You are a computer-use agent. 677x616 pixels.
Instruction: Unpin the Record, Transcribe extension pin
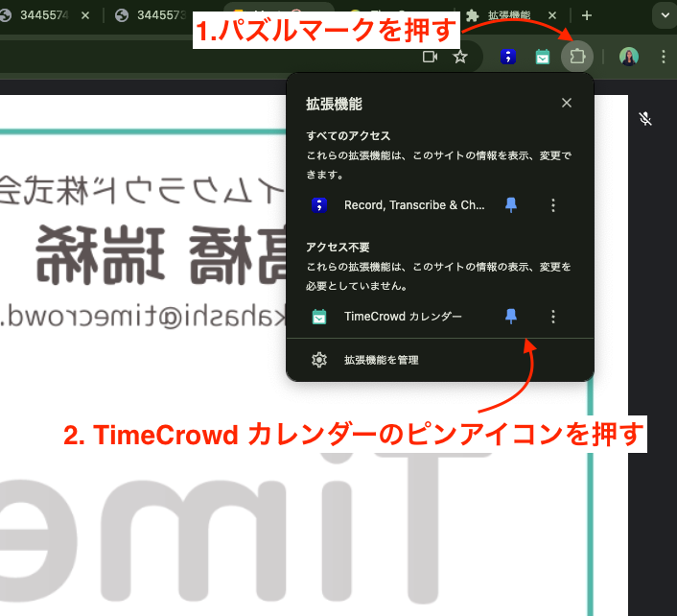511,204
